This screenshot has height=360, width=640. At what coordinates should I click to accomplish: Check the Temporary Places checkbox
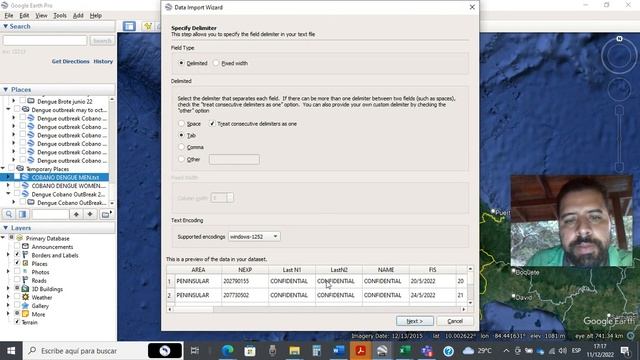click(x=11, y=169)
